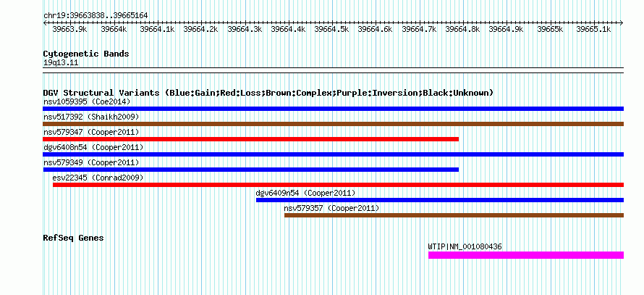Click the nsv1059395 (Coe2014) label
Image resolution: width=644 pixels, height=295 pixels.
click(87, 101)
